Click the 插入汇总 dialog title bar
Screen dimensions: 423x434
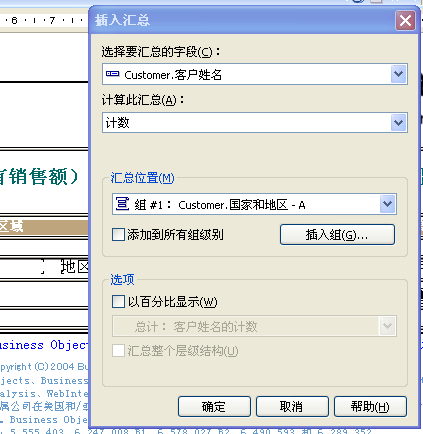[x=243, y=21]
